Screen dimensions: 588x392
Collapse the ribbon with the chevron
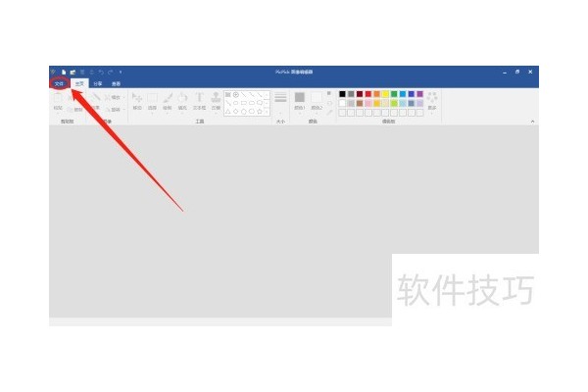coord(532,122)
